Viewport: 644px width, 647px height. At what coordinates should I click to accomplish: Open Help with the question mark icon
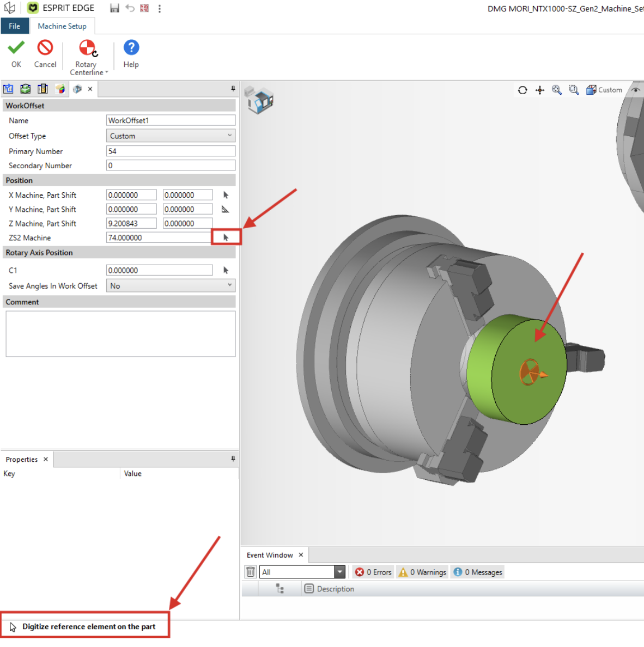[x=131, y=48]
